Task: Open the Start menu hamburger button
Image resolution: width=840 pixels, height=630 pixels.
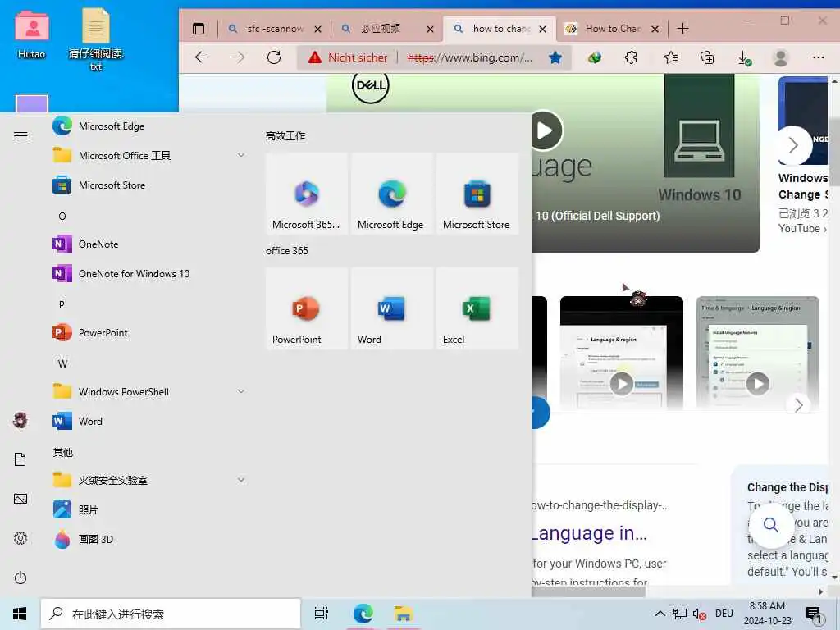Action: pos(21,136)
